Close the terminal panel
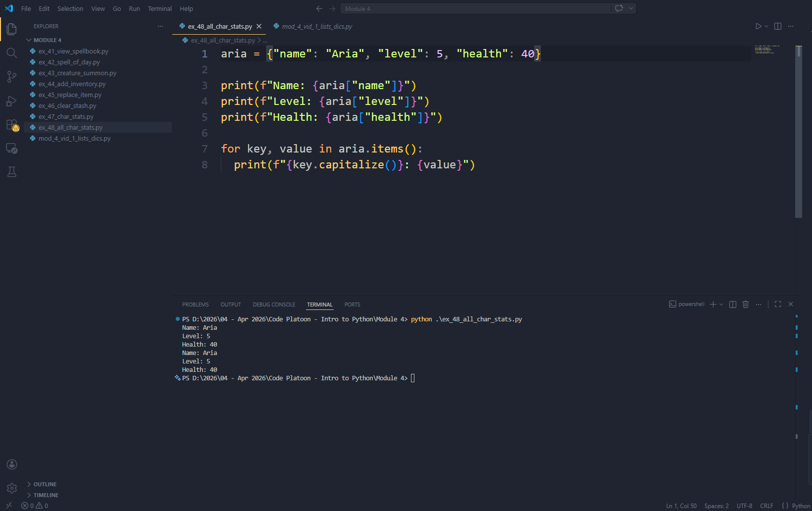This screenshot has width=812, height=511. tap(791, 305)
